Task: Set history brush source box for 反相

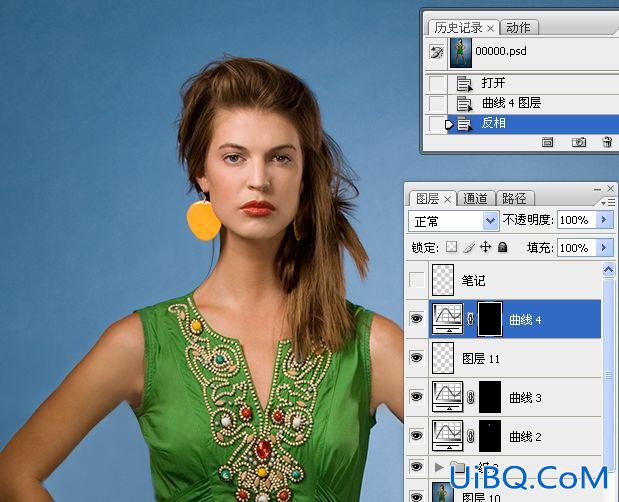Action: [x=437, y=124]
